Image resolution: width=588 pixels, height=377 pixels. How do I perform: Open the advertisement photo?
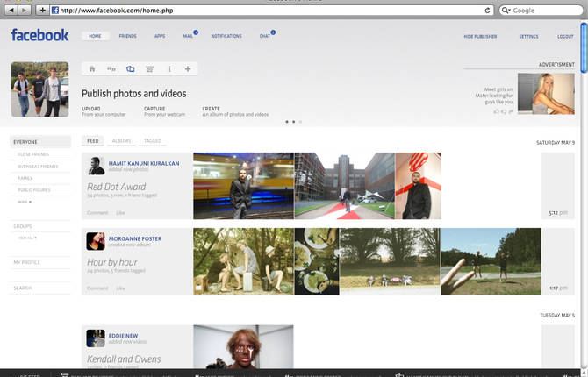546,94
